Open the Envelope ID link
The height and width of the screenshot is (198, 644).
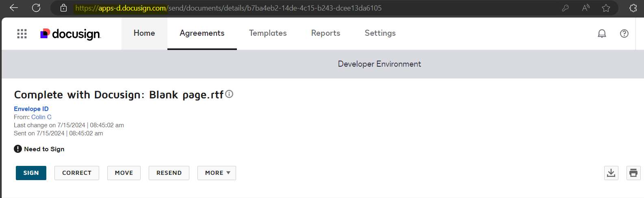[x=31, y=109]
